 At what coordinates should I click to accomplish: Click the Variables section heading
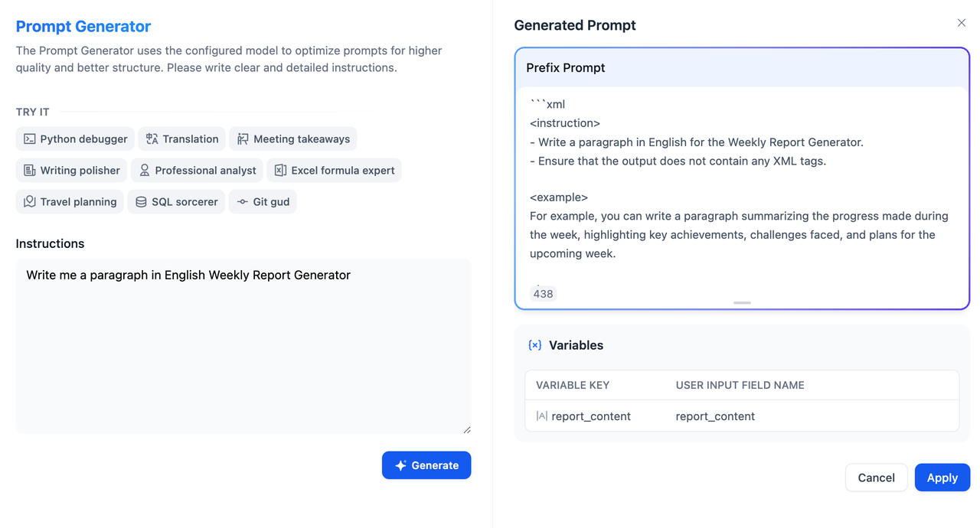pos(576,345)
